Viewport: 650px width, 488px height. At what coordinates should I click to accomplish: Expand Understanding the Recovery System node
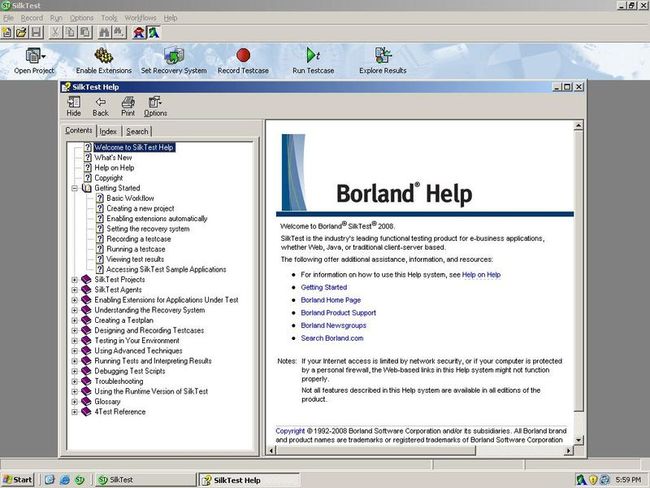point(75,310)
